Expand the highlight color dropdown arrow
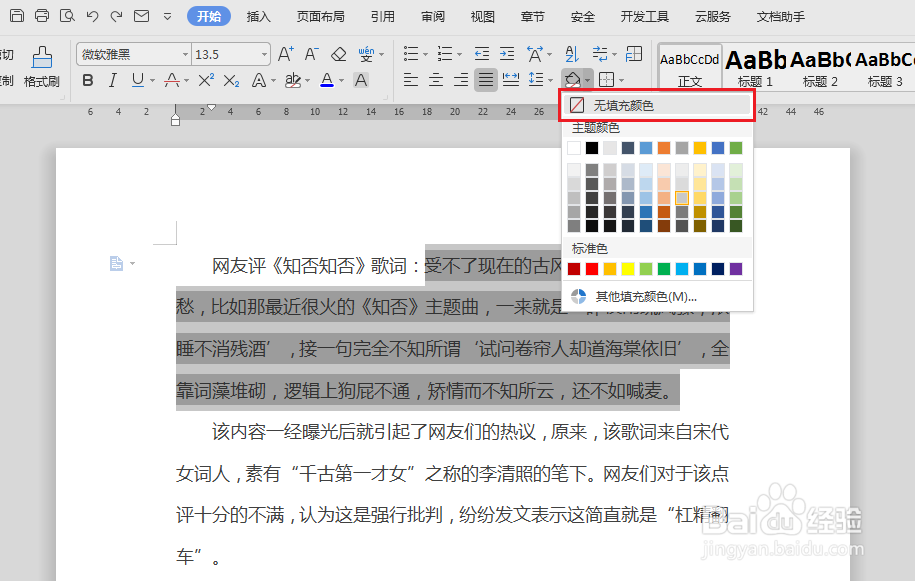 coord(308,80)
